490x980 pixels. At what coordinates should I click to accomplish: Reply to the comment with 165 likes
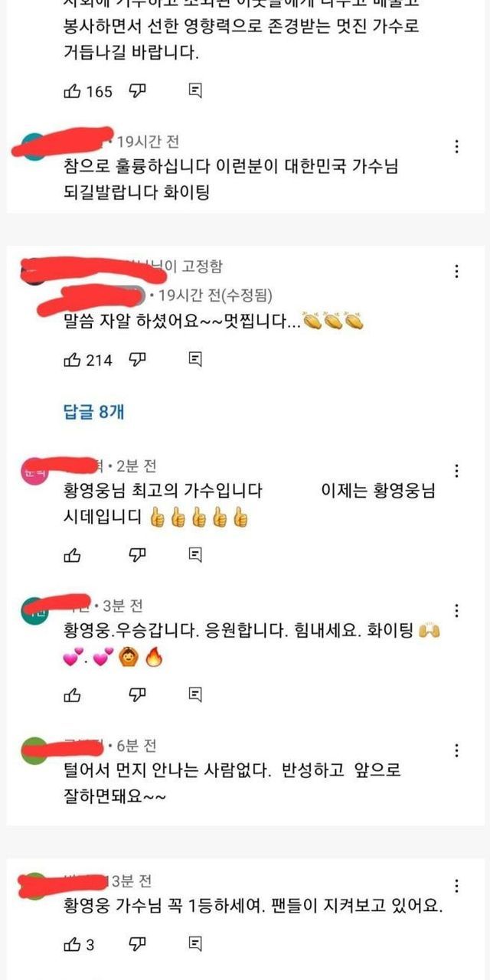[195, 92]
